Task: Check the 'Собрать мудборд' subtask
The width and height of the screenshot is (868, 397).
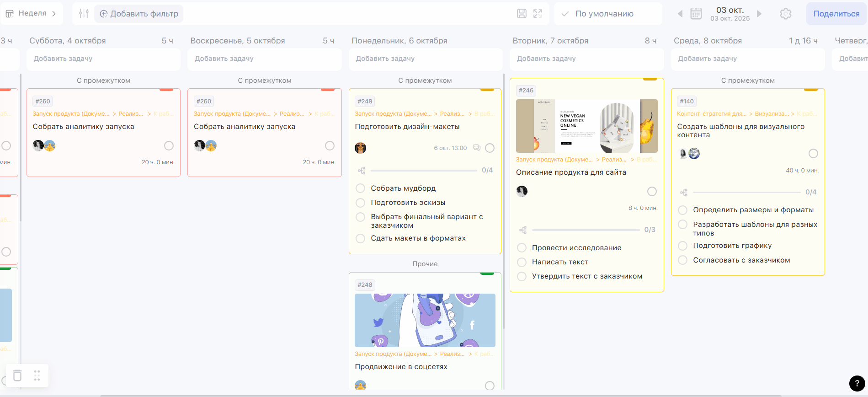Action: [361, 188]
